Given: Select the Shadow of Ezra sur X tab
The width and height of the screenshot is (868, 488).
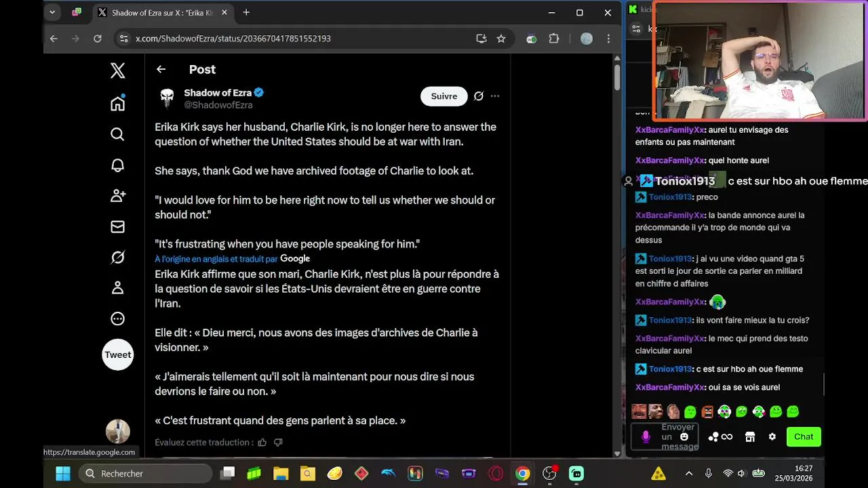Looking at the screenshot, I should (x=163, y=12).
